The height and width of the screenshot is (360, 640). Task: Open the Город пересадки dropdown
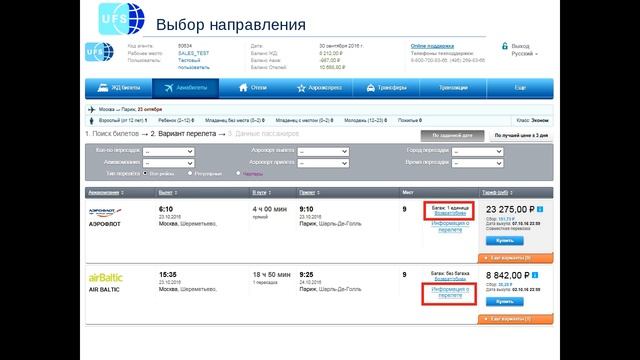478,151
